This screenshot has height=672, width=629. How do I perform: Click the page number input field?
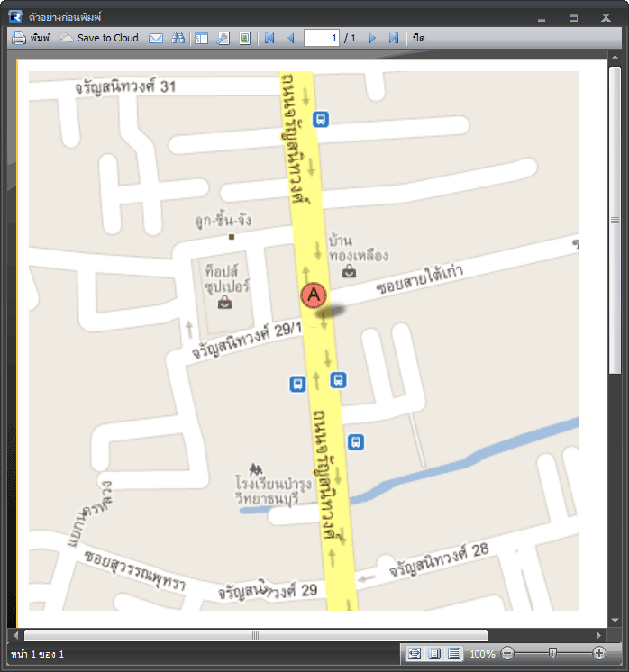pyautogui.click(x=321, y=38)
